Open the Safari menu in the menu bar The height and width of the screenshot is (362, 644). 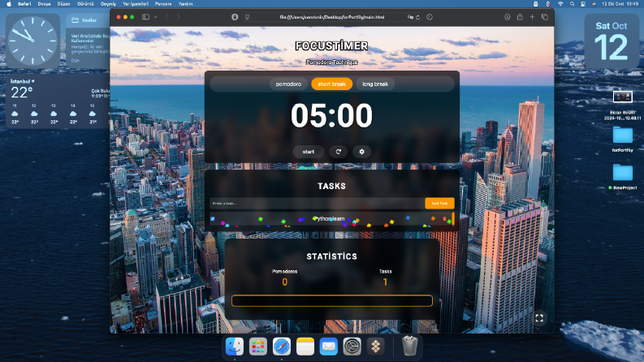click(x=24, y=4)
